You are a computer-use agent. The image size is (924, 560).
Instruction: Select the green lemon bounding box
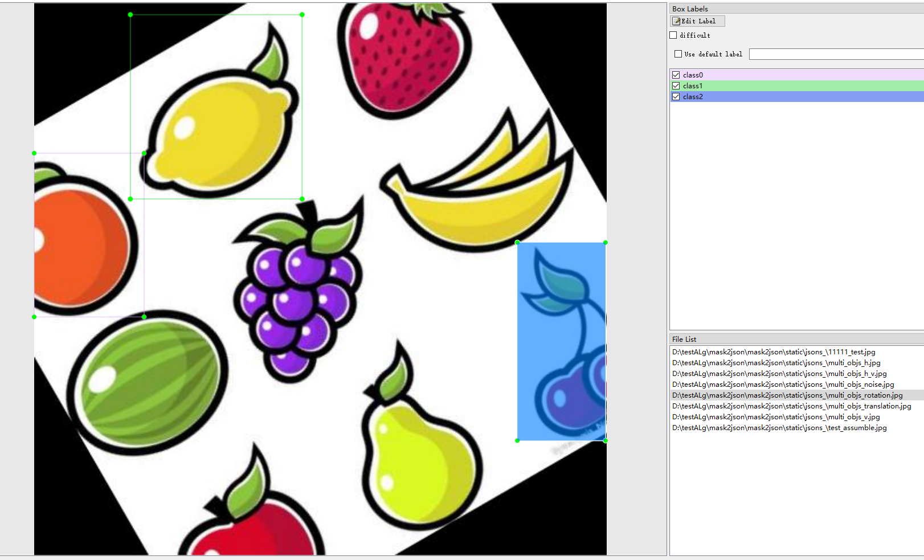coord(216,107)
